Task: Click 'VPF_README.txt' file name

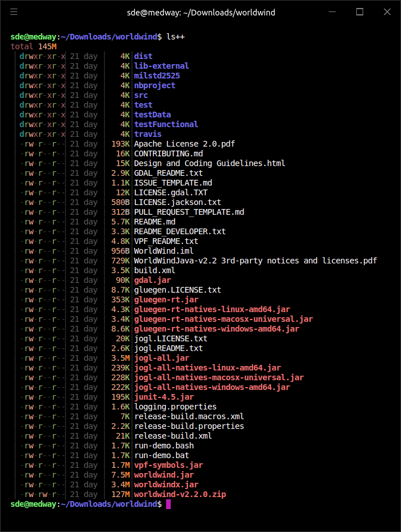Action: click(166, 241)
